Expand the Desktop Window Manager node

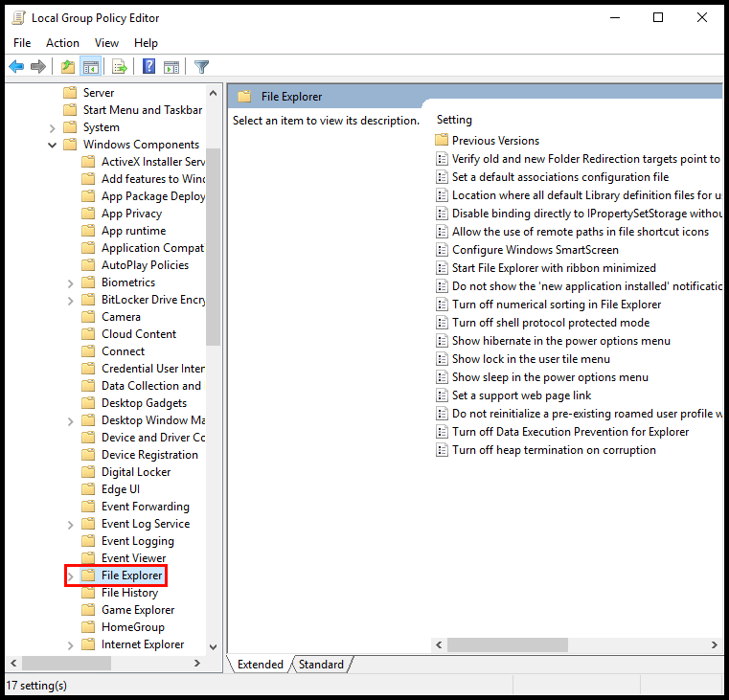(x=70, y=421)
